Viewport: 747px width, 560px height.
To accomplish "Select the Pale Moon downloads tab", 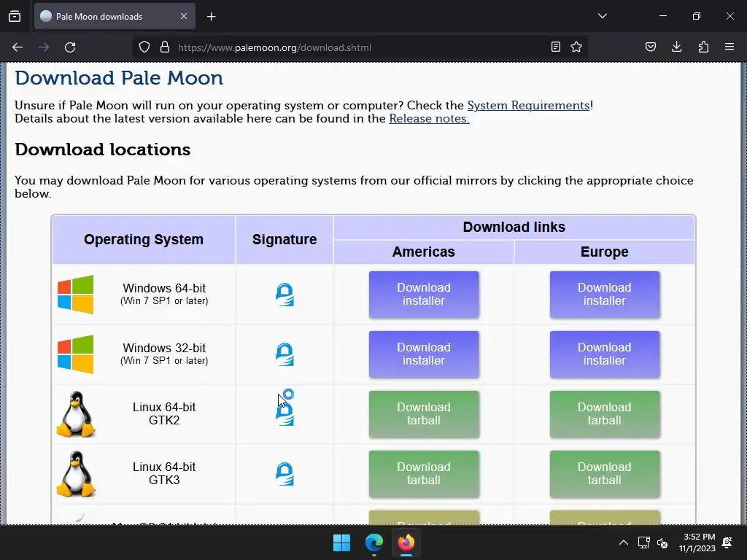I will [x=115, y=16].
